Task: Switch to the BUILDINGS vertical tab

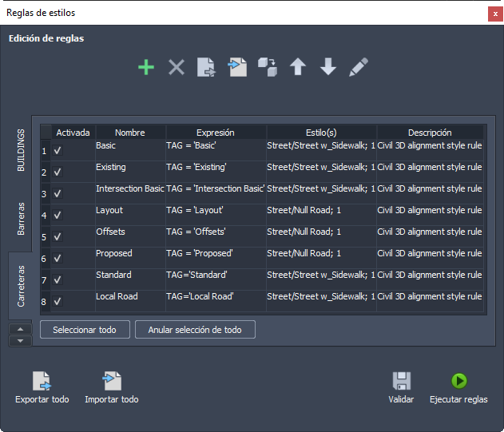Action: (21, 150)
